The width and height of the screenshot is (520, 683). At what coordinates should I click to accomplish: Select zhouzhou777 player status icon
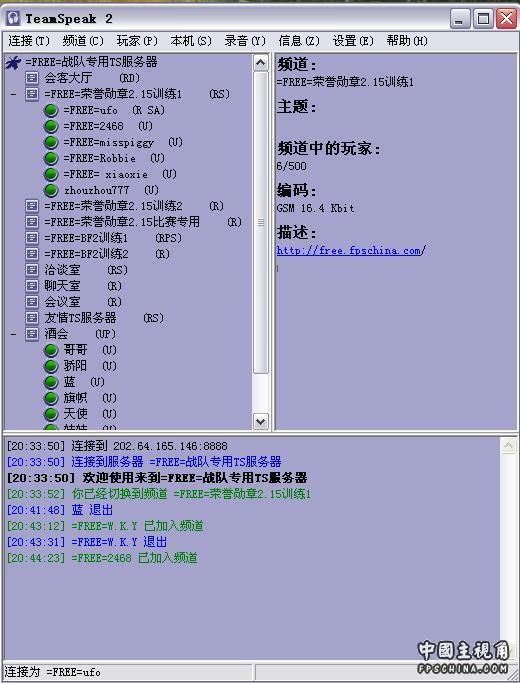pyautogui.click(x=51, y=190)
